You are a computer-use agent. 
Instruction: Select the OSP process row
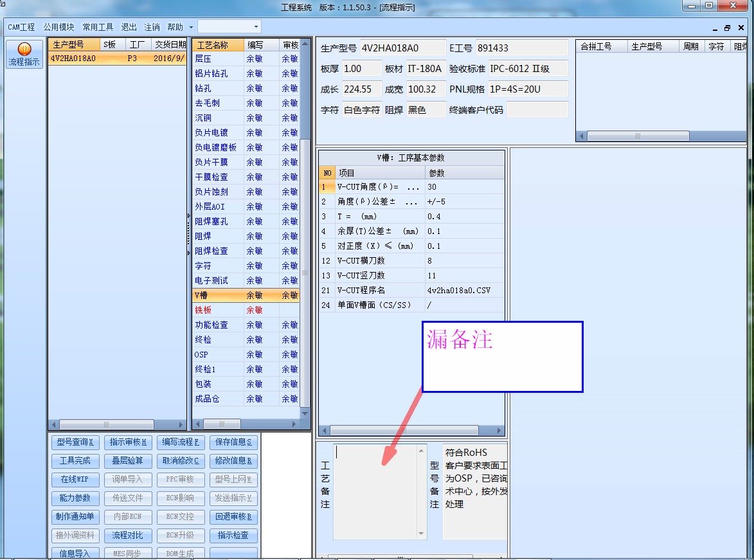(246, 354)
